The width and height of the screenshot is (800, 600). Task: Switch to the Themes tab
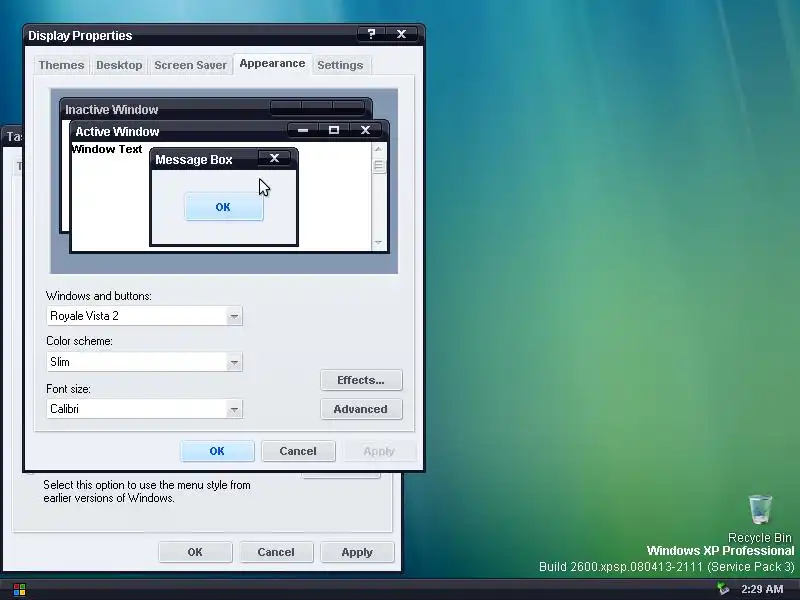point(61,65)
